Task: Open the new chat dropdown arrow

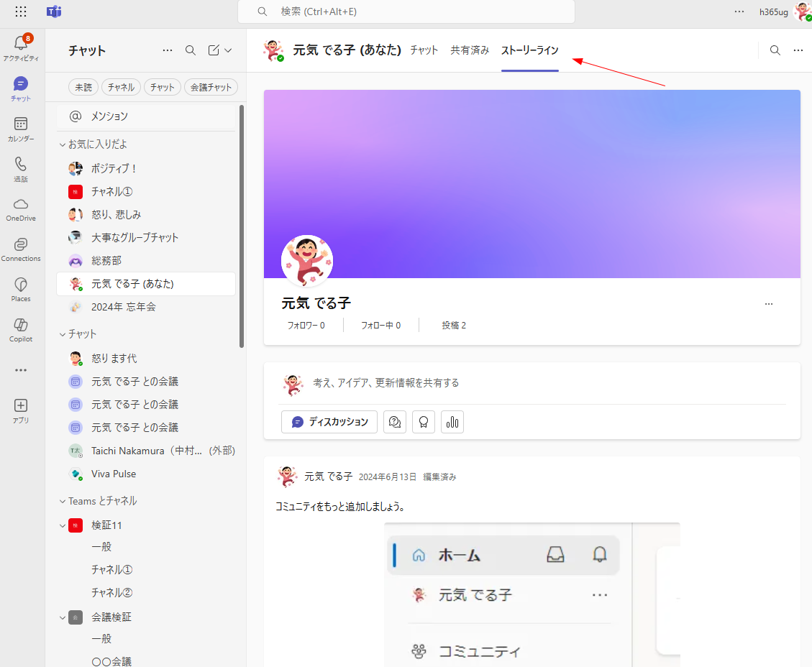Action: (x=228, y=50)
